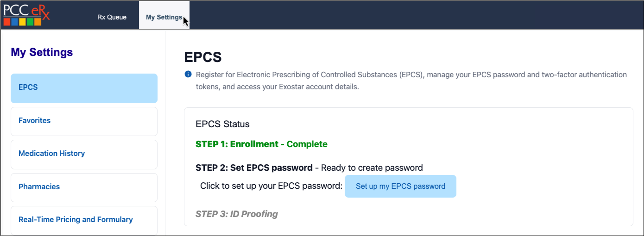Open the Pharmacies settings section
Image resolution: width=644 pixels, height=236 pixels.
84,187
